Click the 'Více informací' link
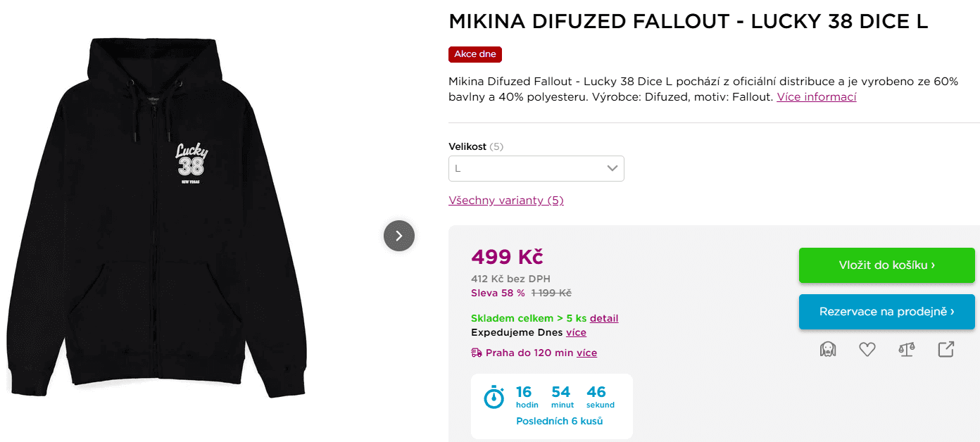980x442 pixels. point(816,96)
